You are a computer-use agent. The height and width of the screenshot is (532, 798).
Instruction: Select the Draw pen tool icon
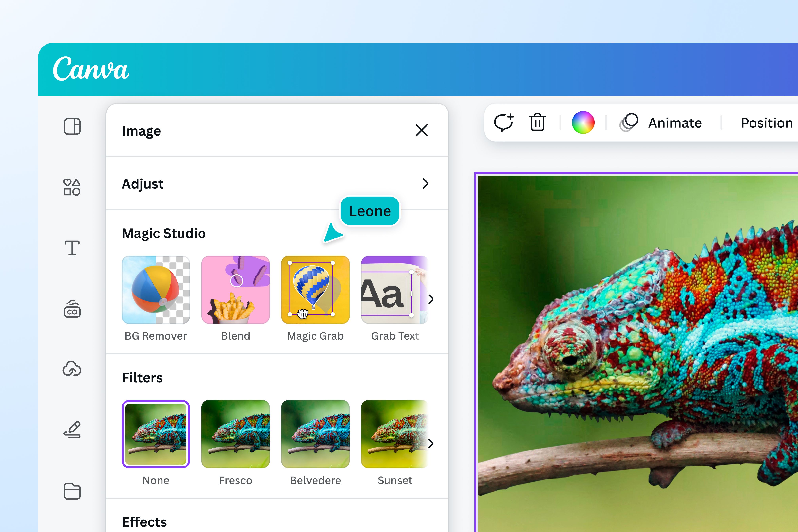click(72, 429)
